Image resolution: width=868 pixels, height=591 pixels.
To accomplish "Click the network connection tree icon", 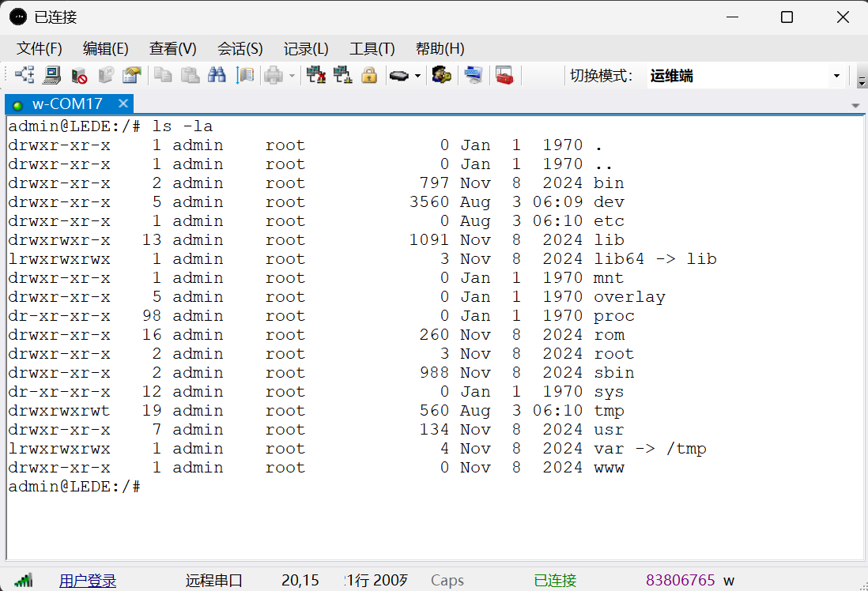I will (25, 76).
